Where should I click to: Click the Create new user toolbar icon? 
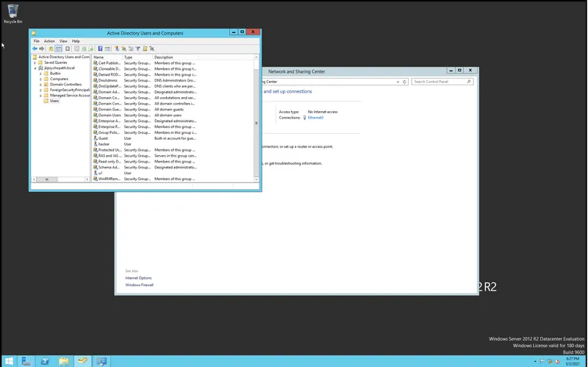(x=117, y=49)
